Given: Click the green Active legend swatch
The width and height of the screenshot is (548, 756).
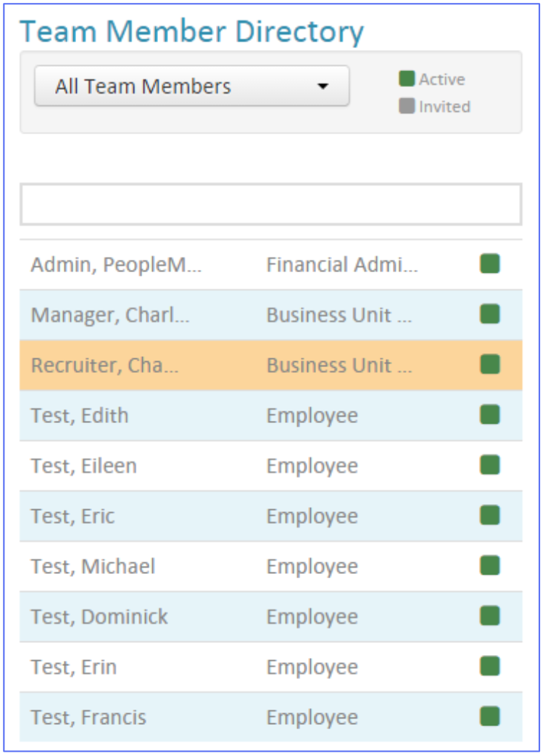Looking at the screenshot, I should pyautogui.click(x=407, y=79).
